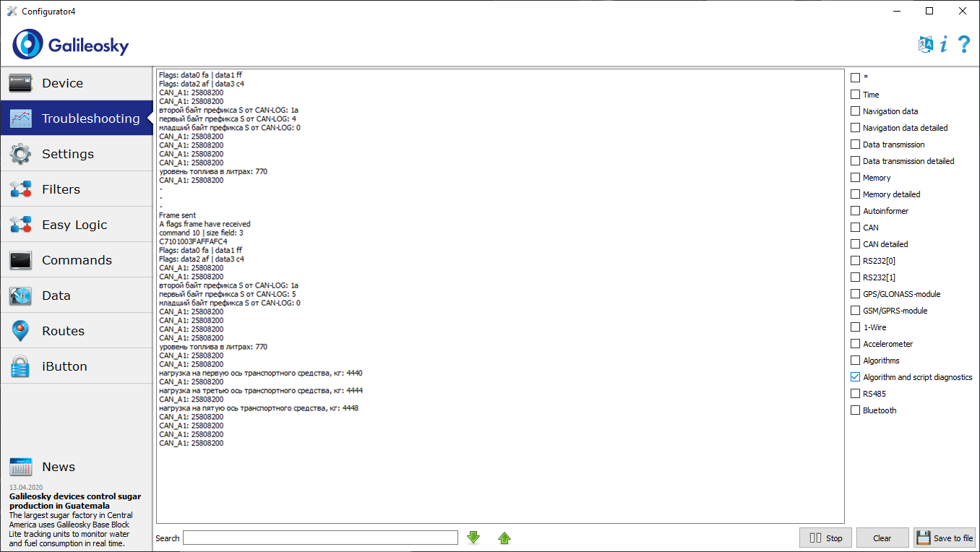Viewport: 980px width, 552px height.
Task: Check the GSM/GPRS-module option
Action: [x=856, y=311]
